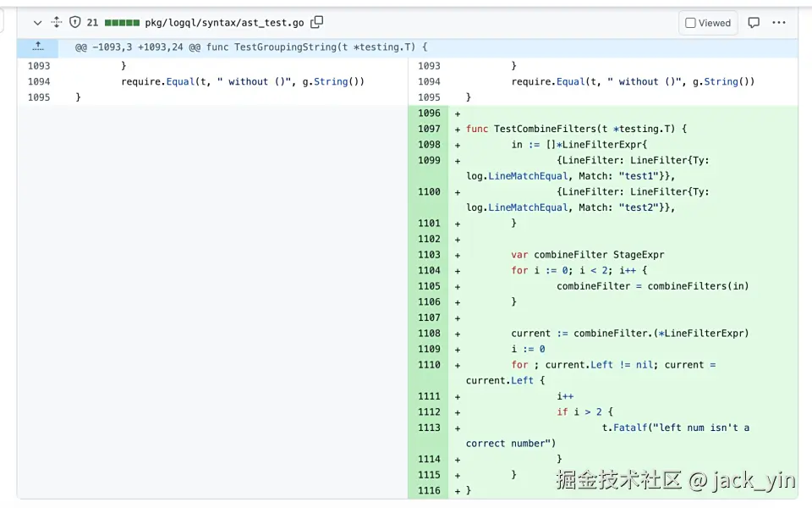Click line number 1110 in the diff
812x508 pixels.
coord(429,365)
